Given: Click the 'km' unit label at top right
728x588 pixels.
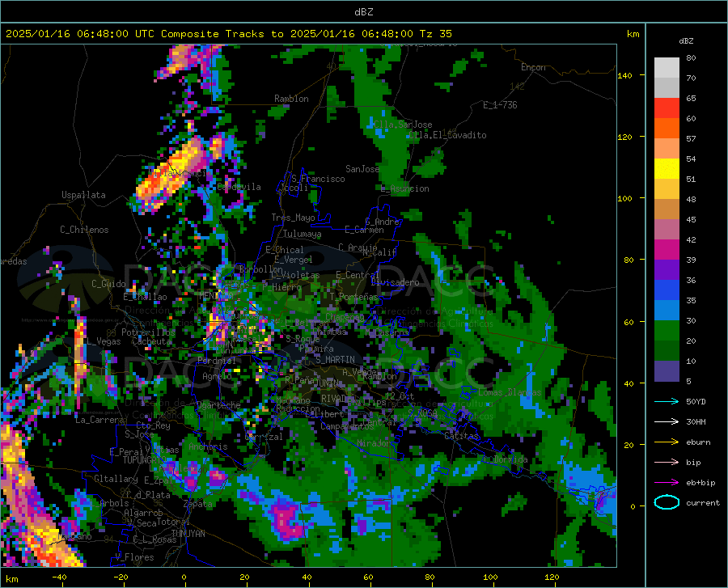Looking at the screenshot, I should pyautogui.click(x=633, y=34).
